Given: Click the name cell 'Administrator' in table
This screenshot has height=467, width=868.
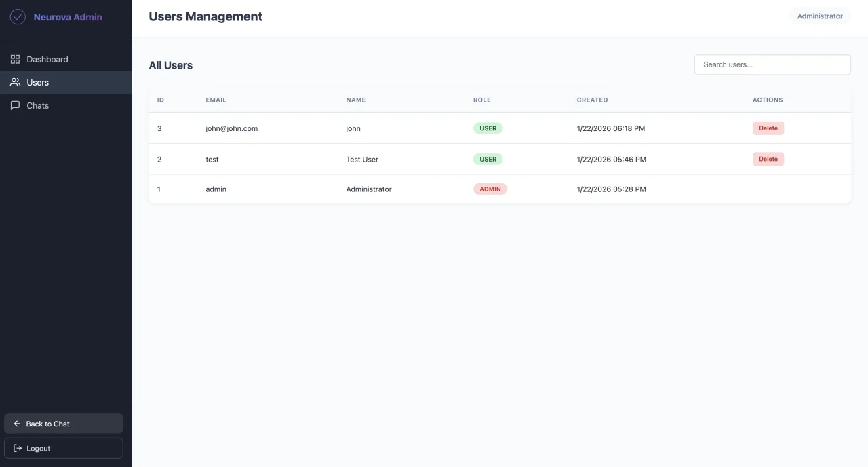Looking at the screenshot, I should (x=369, y=189).
